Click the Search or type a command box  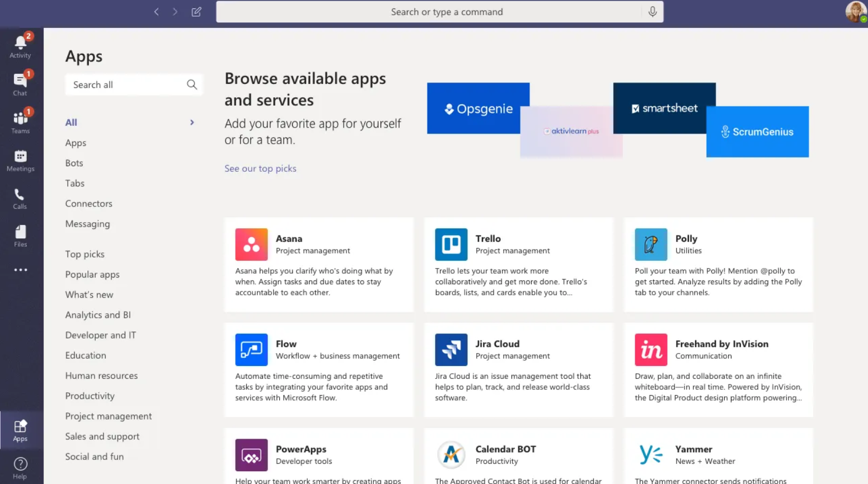pyautogui.click(x=439, y=12)
